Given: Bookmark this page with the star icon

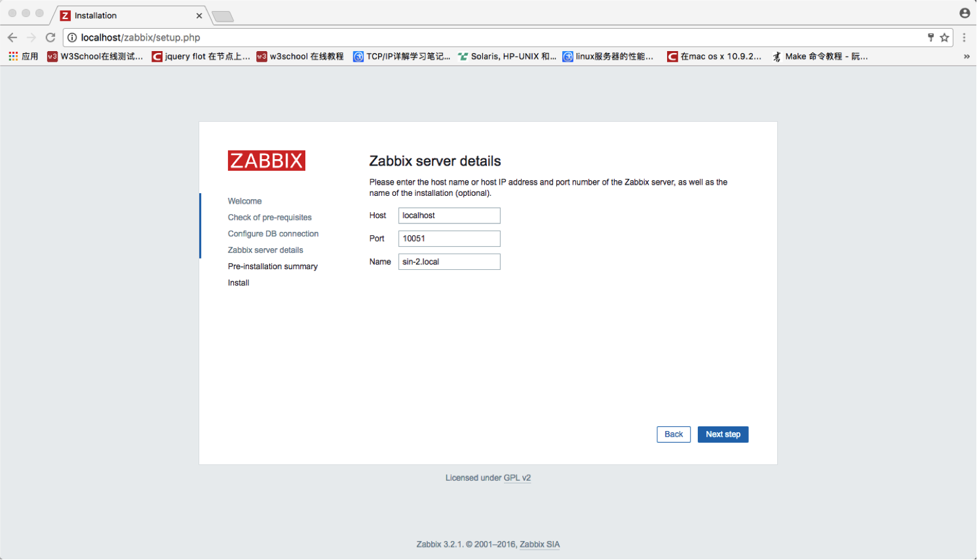Looking at the screenshot, I should 944,37.
